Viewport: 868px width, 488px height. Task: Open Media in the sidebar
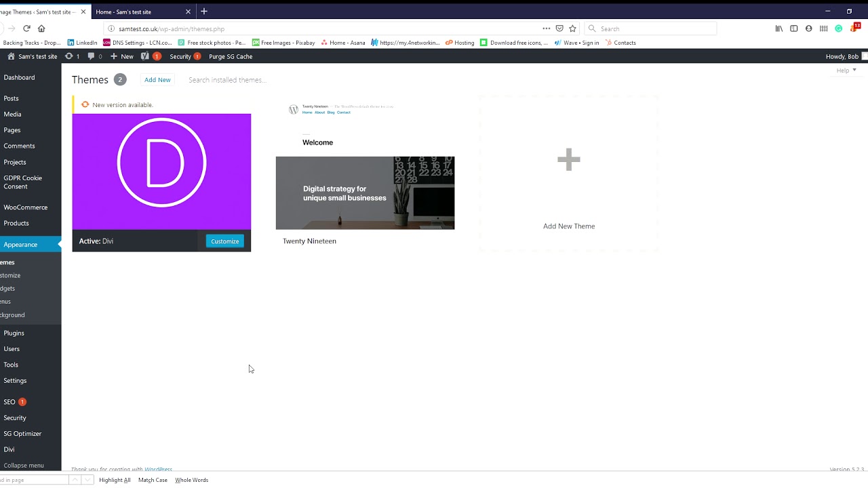(12, 114)
